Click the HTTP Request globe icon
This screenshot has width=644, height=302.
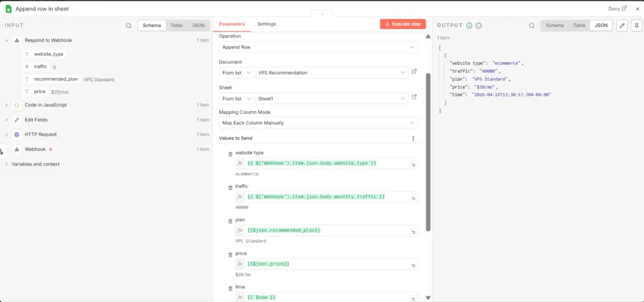pos(17,135)
